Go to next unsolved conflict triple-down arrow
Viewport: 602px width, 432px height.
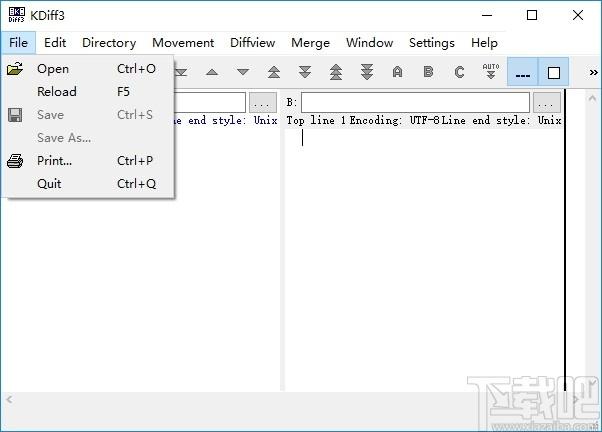click(367, 72)
